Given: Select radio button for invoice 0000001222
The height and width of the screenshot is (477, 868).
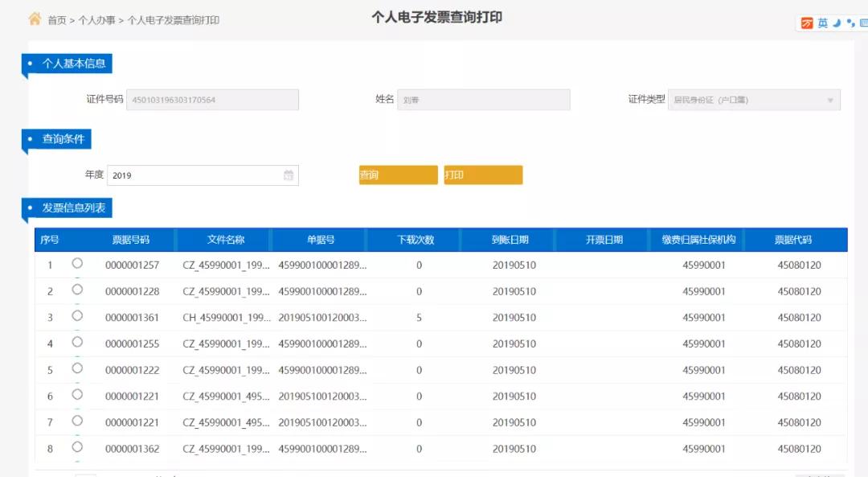Looking at the screenshot, I should pos(77,368).
